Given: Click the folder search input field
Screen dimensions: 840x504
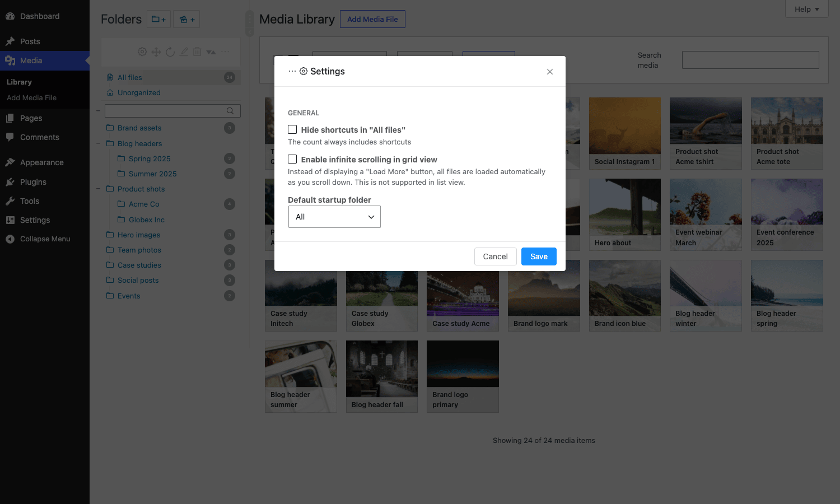Looking at the screenshot, I should pyautogui.click(x=172, y=110).
